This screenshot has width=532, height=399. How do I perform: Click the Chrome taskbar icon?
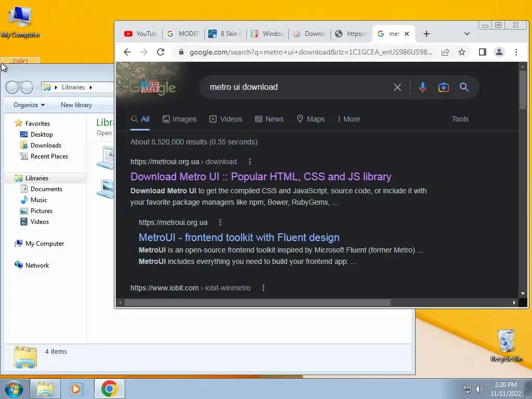109,389
